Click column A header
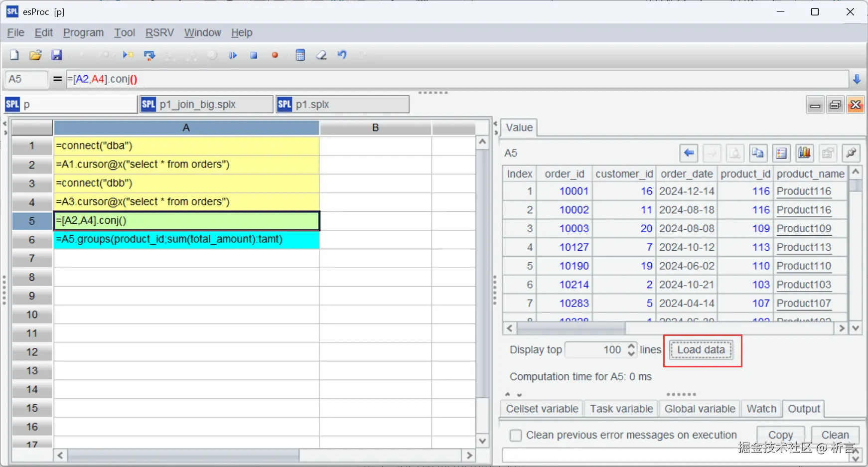Image resolution: width=868 pixels, height=467 pixels. (x=186, y=128)
